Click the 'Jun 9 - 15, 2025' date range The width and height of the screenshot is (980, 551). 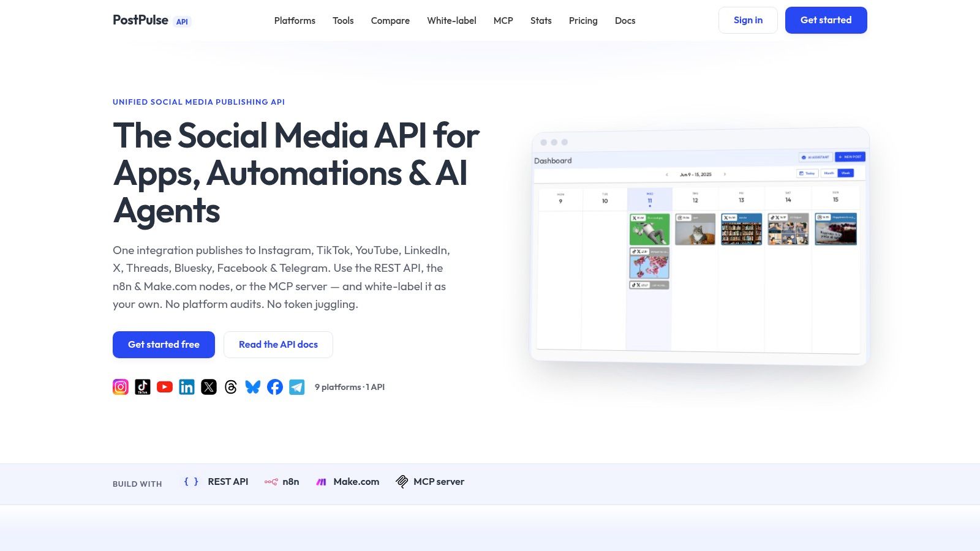click(x=696, y=174)
